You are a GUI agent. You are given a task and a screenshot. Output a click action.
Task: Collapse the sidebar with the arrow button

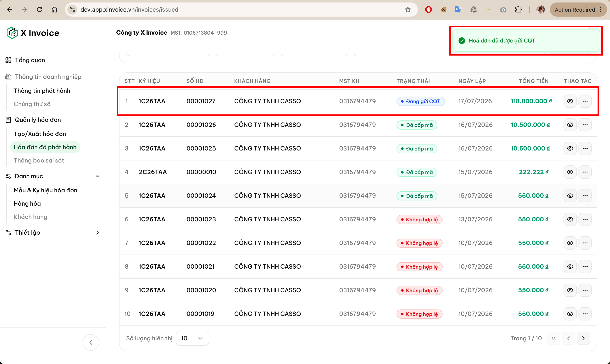pos(91,342)
